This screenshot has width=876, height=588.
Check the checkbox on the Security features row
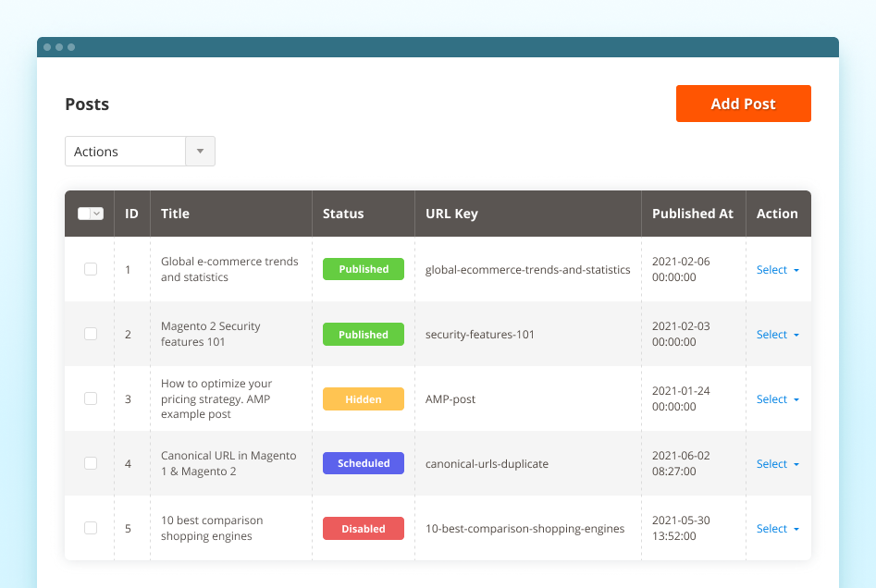91,334
